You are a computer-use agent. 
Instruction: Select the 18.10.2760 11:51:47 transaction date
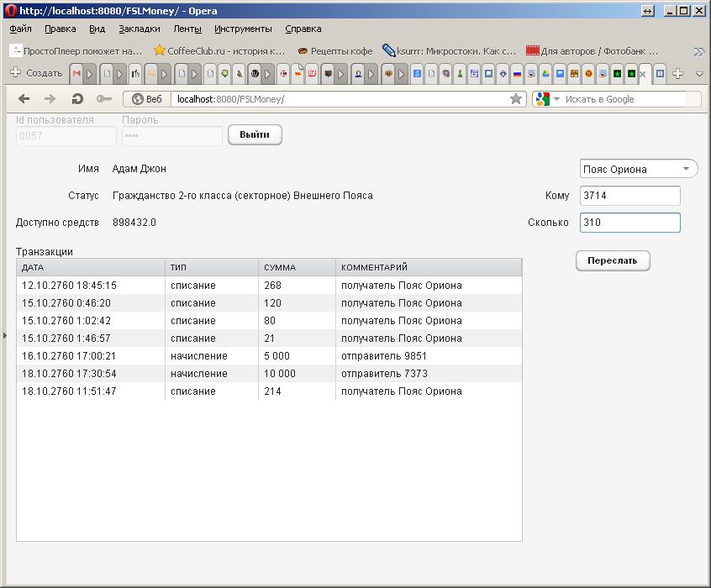[x=69, y=391]
